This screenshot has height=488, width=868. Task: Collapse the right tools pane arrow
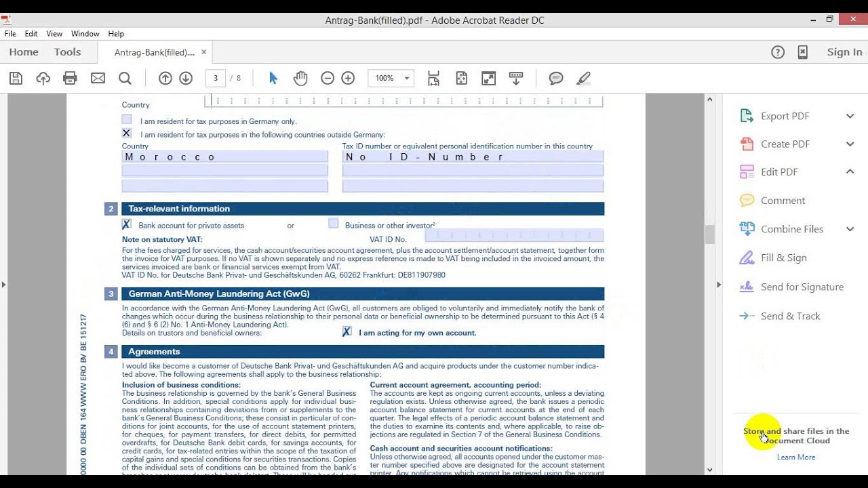719,285
